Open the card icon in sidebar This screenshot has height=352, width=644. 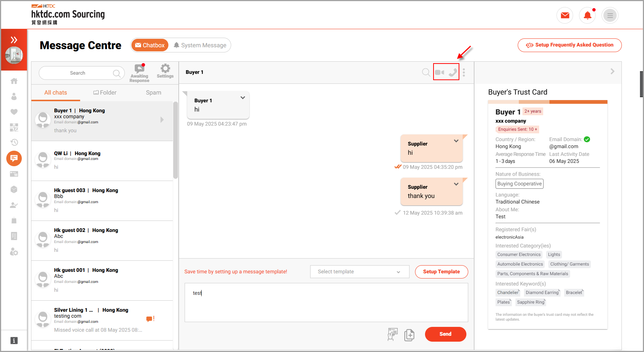(x=14, y=174)
